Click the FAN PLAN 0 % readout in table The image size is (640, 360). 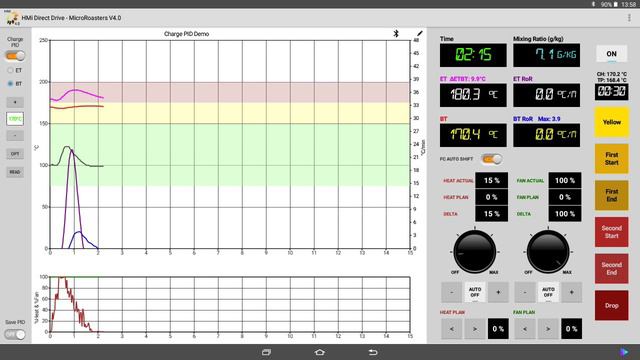565,197
